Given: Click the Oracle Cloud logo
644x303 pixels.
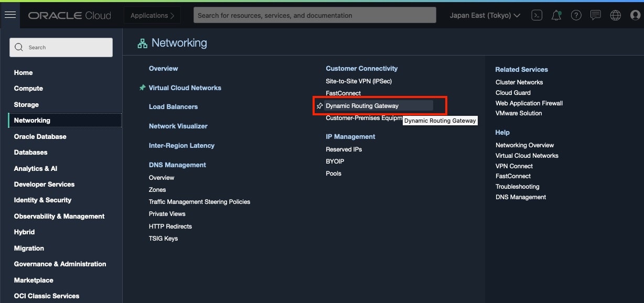Looking at the screenshot, I should pos(70,16).
